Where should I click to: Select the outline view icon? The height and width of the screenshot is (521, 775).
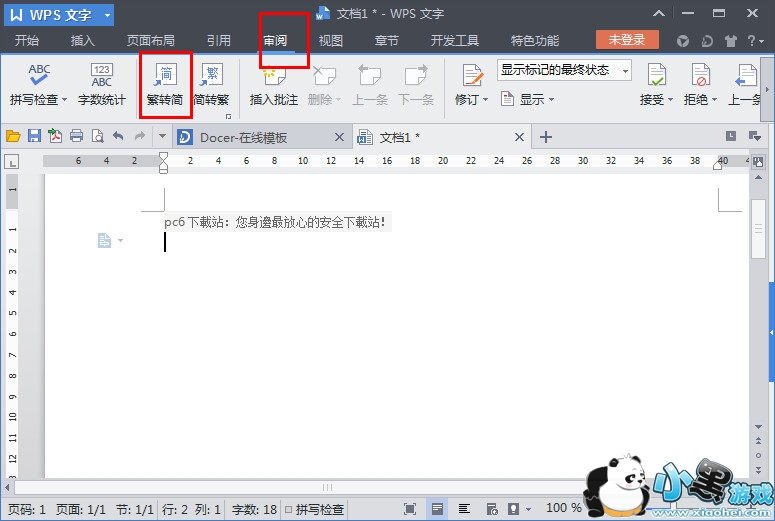tap(464, 509)
